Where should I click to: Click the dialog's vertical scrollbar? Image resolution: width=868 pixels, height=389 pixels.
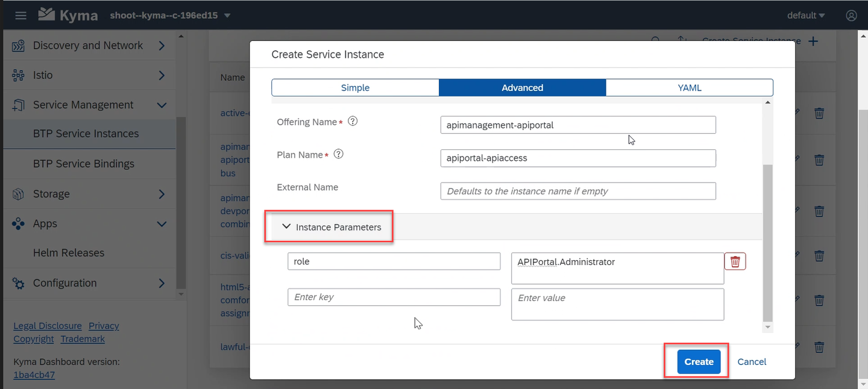(x=767, y=242)
